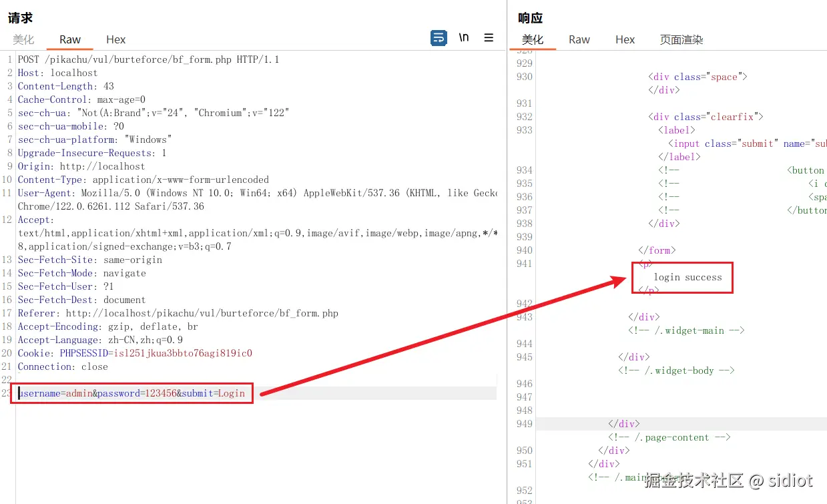Select the response Hex tab
This screenshot has width=827, height=504.
[625, 39]
